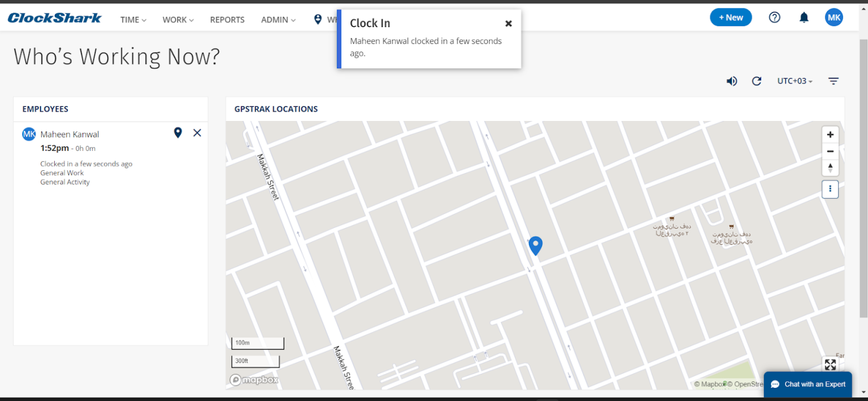Expand the TIME menu
The image size is (868, 401).
click(x=132, y=19)
